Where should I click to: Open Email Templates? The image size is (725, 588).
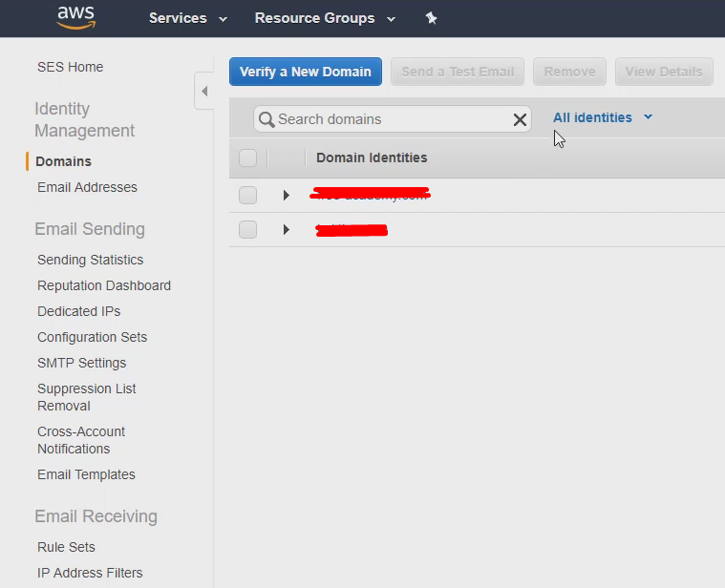87,474
